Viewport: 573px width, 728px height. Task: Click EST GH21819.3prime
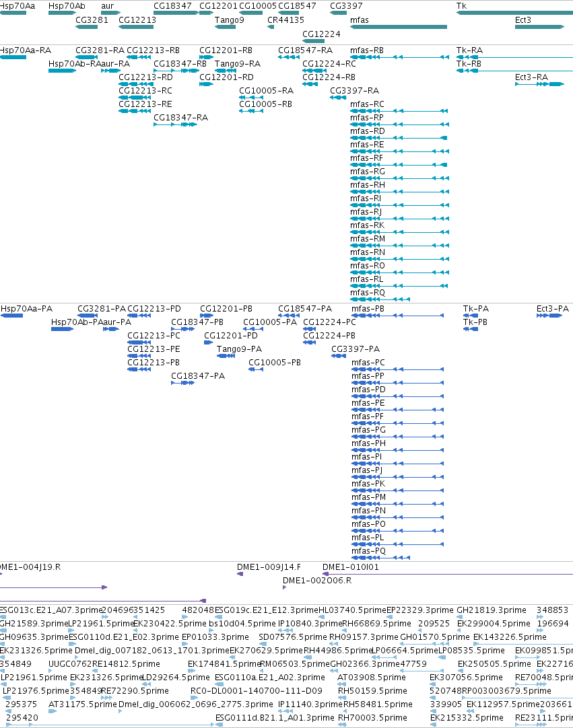pos(492,610)
